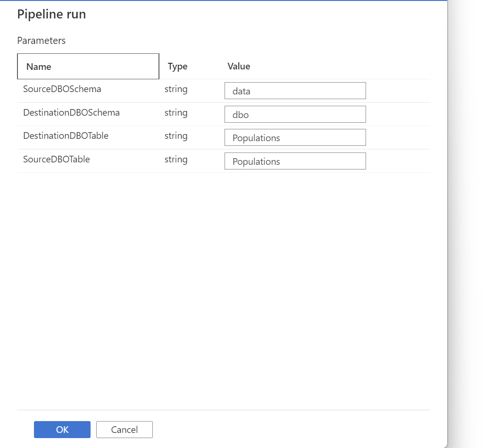484x448 pixels.
Task: Click the string type of SourceDBOSchema
Action: (176, 89)
